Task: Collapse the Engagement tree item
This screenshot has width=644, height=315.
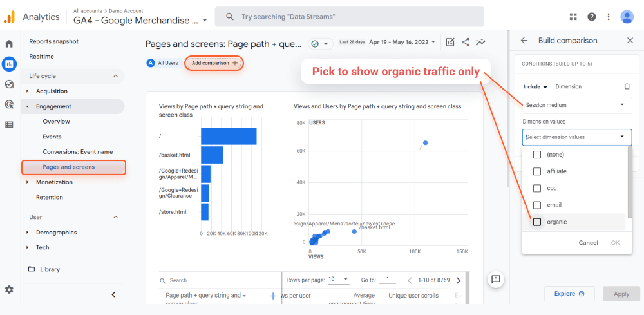Action: 28,106
